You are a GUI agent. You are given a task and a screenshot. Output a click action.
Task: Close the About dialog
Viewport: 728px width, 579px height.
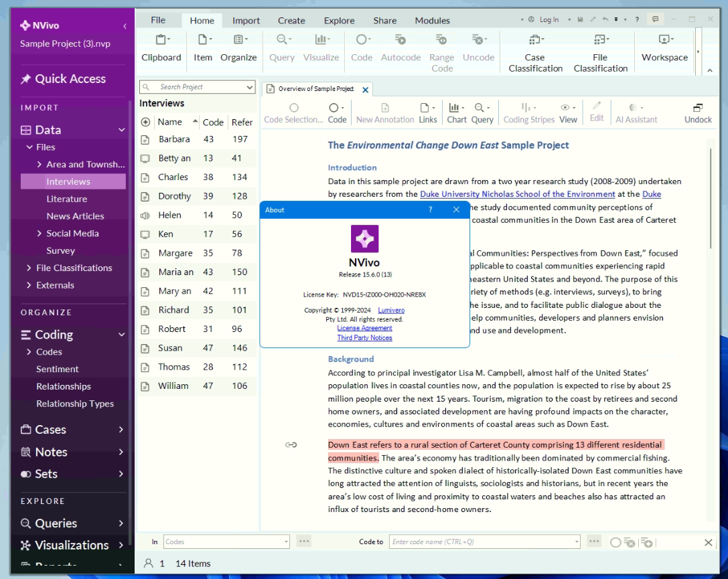click(x=456, y=210)
